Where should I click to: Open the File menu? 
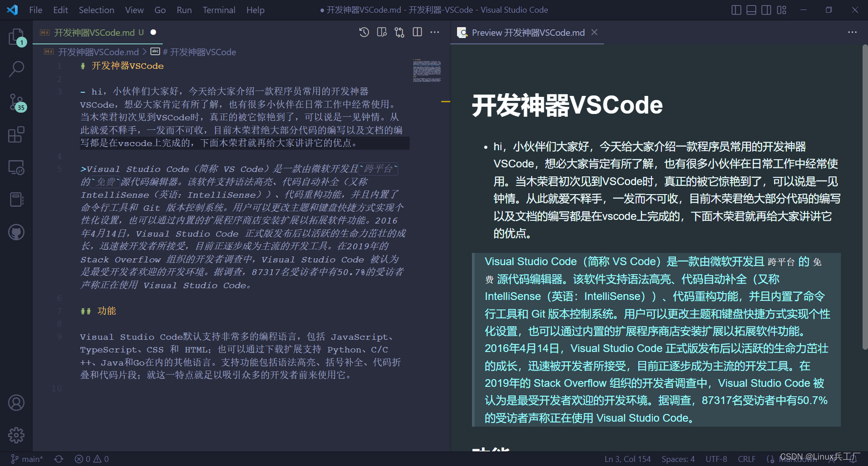coord(36,10)
